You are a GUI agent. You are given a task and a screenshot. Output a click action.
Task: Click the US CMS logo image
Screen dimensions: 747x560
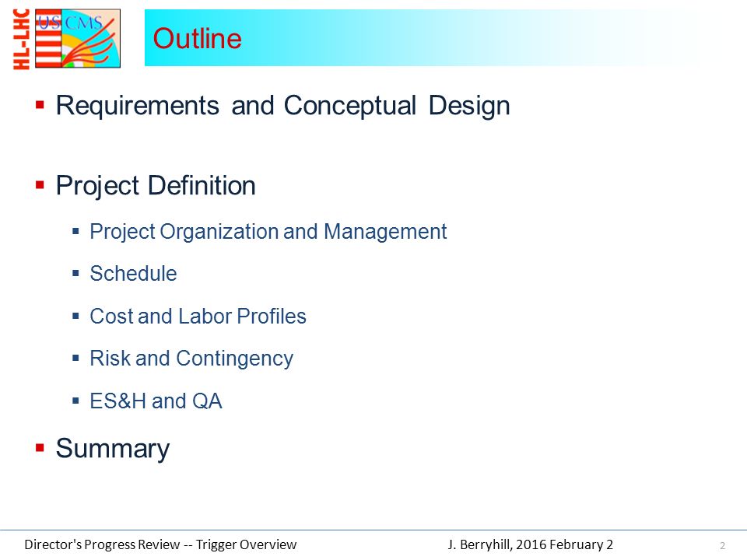[78, 38]
